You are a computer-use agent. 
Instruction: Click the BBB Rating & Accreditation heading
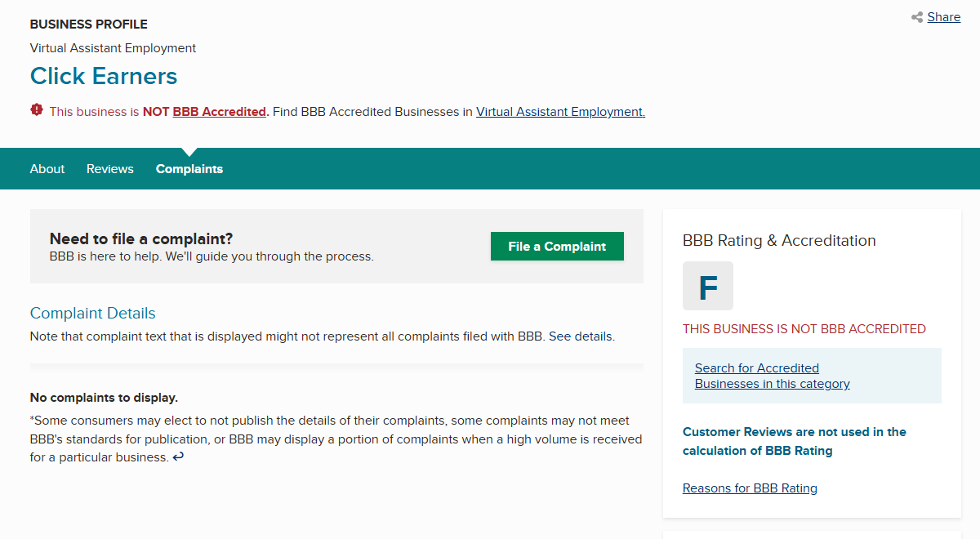[x=779, y=241]
